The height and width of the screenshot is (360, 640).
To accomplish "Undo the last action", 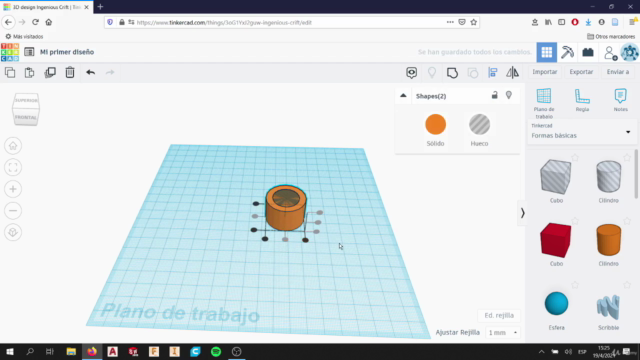I will [x=91, y=73].
